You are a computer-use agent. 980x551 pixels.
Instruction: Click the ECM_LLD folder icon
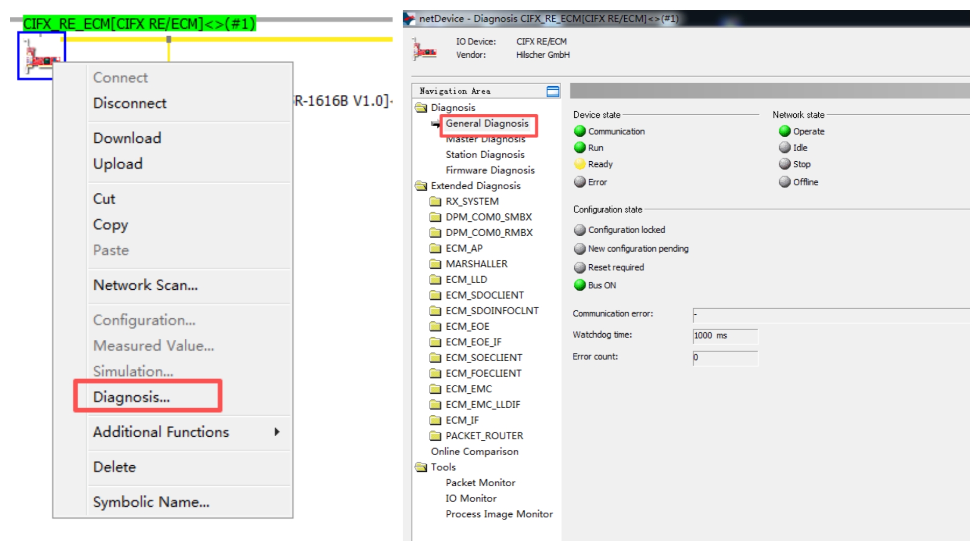[x=435, y=280]
